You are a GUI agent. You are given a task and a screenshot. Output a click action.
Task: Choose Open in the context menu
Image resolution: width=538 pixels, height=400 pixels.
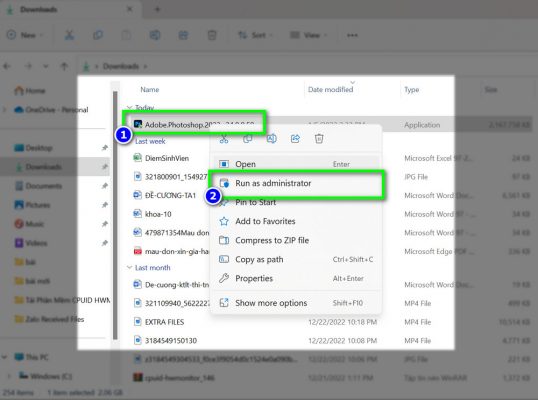click(295, 164)
